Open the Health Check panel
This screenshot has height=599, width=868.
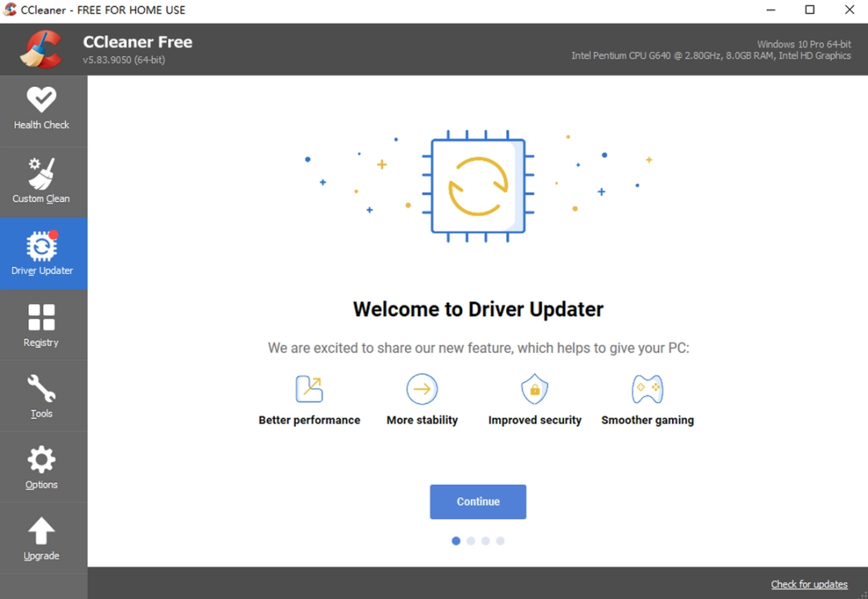click(x=43, y=110)
